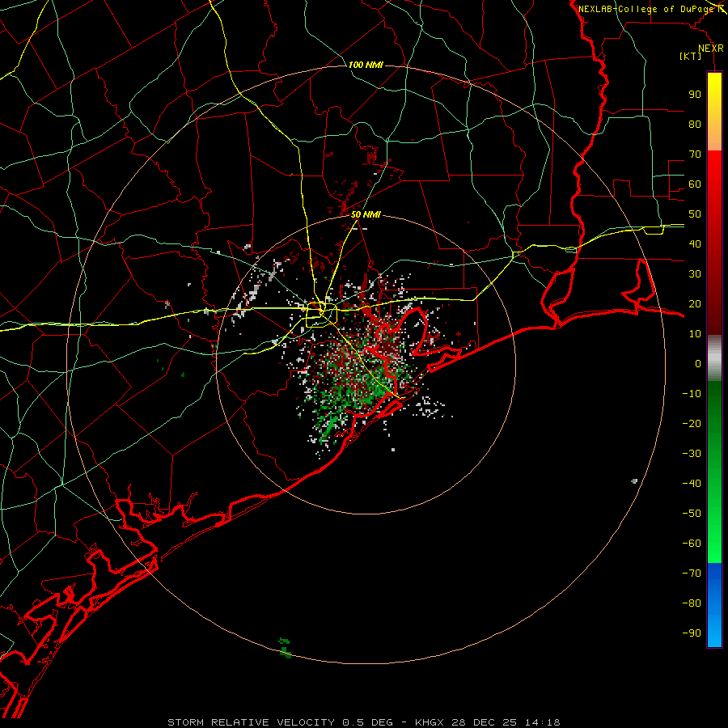Click the "50 NMI" range ring label

pos(366,214)
